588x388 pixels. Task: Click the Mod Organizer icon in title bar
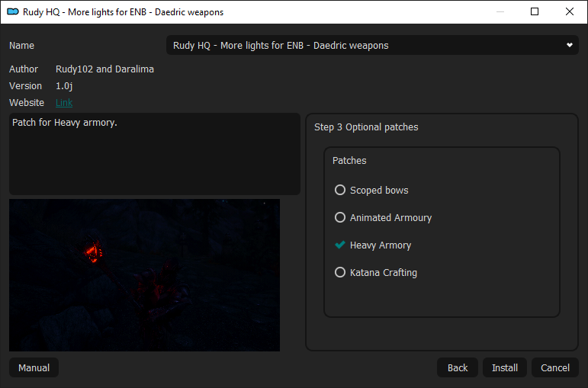coord(13,12)
